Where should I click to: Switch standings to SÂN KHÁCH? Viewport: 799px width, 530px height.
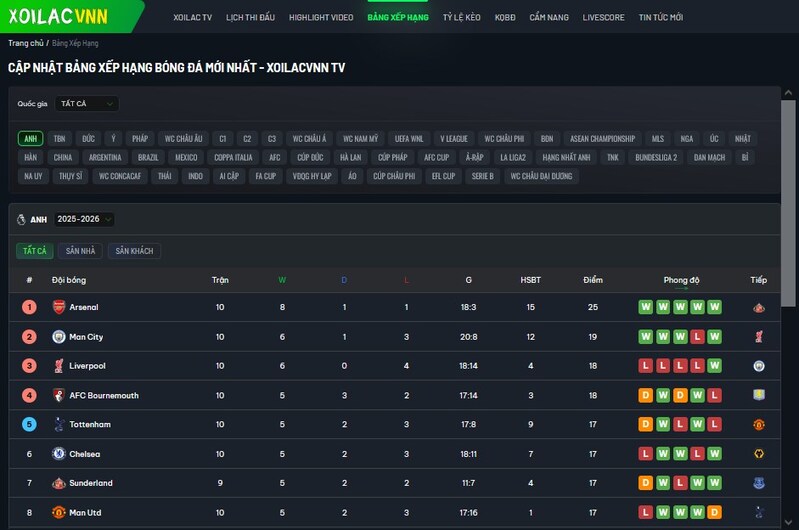coord(134,251)
